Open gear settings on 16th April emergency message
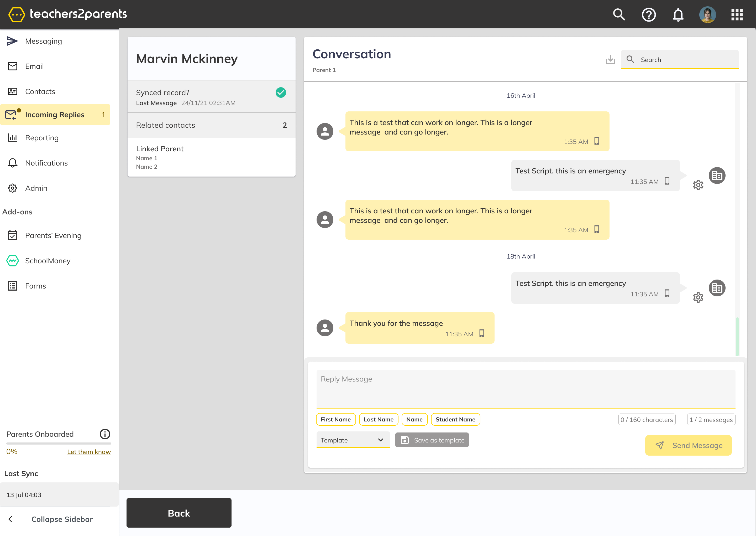756x536 pixels. 698,185
